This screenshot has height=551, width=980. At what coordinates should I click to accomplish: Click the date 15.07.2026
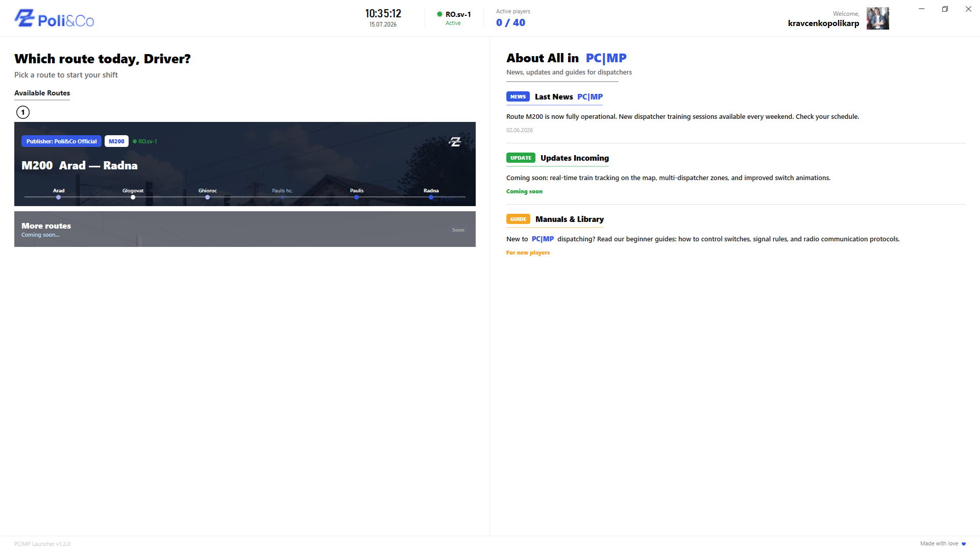click(x=383, y=24)
